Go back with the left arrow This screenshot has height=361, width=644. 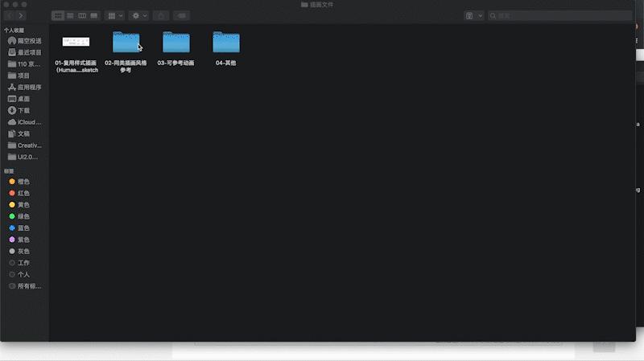click(10, 15)
